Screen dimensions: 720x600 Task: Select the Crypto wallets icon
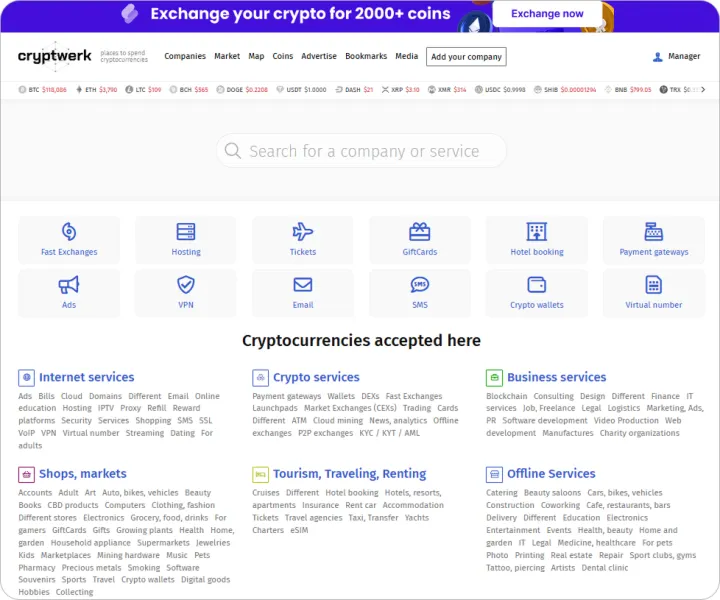pyautogui.click(x=537, y=285)
